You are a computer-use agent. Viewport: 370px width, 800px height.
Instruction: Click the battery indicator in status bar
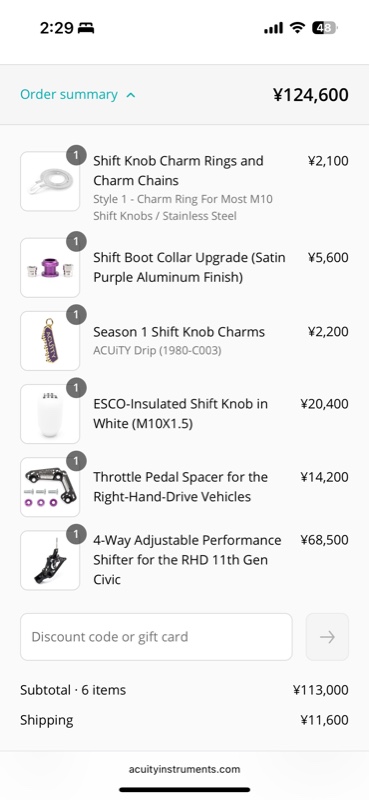click(x=325, y=28)
